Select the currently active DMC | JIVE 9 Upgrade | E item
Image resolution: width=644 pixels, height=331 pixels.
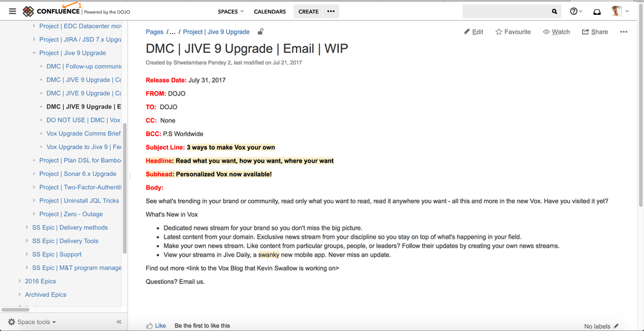84,107
